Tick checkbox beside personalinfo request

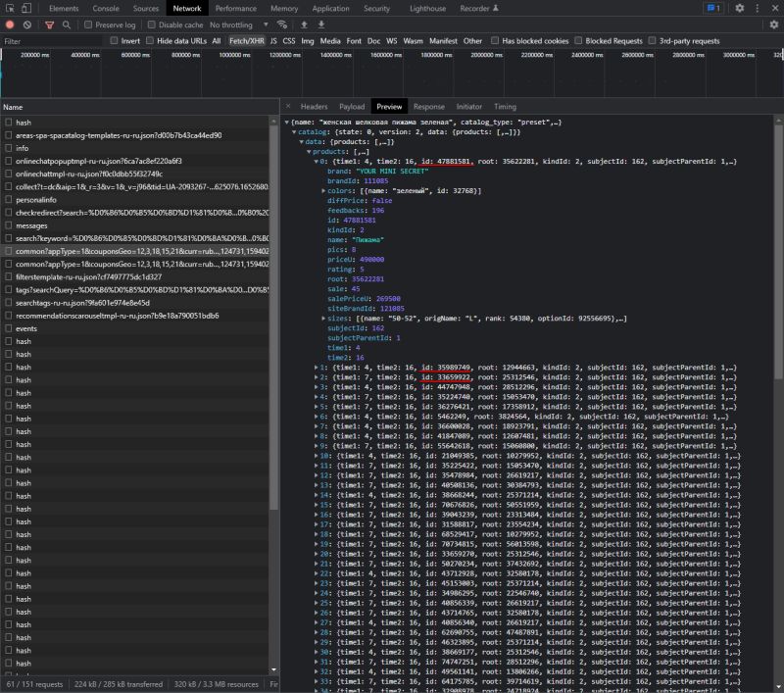click(x=9, y=200)
